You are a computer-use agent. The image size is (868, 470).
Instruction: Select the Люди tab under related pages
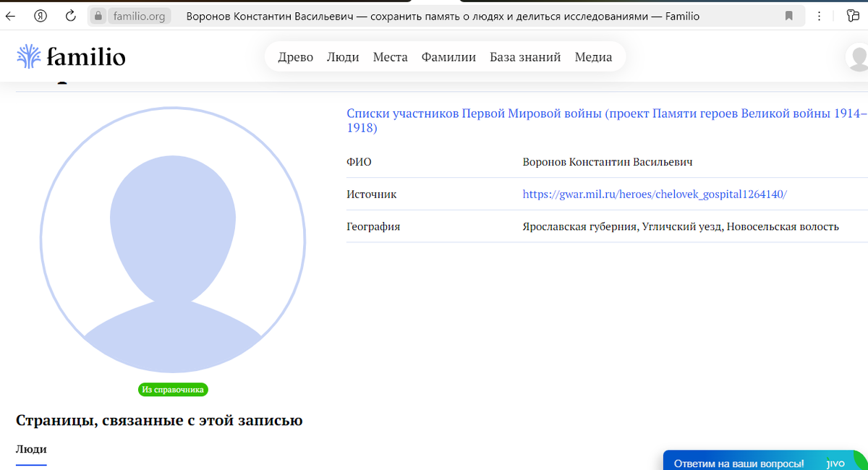[x=31, y=450]
